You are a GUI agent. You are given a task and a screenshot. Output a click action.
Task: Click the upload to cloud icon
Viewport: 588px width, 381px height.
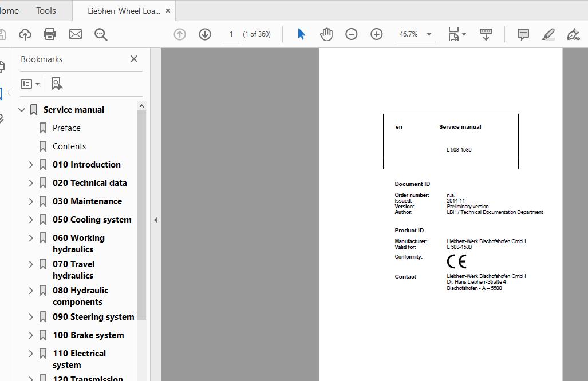pyautogui.click(x=25, y=34)
